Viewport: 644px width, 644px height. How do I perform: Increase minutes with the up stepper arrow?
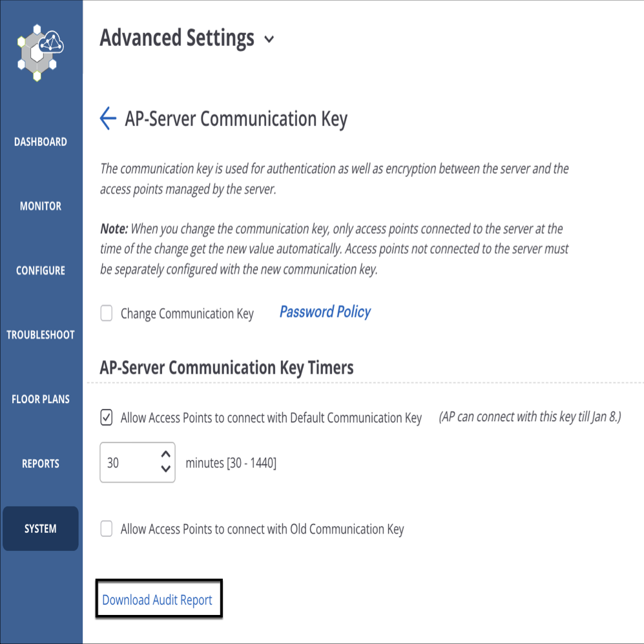(165, 454)
